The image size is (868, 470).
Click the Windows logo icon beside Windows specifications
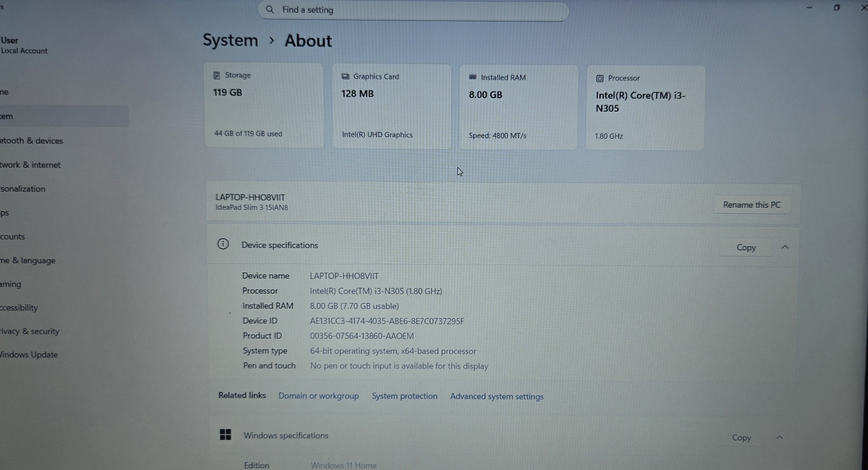[225, 434]
